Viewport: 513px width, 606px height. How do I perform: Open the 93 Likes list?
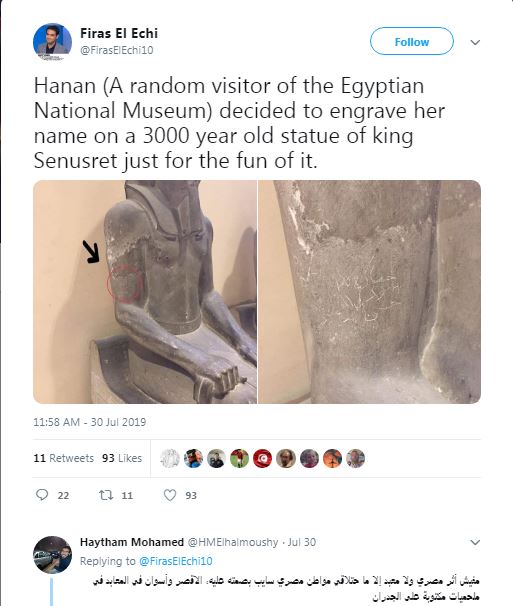pyautogui.click(x=122, y=458)
